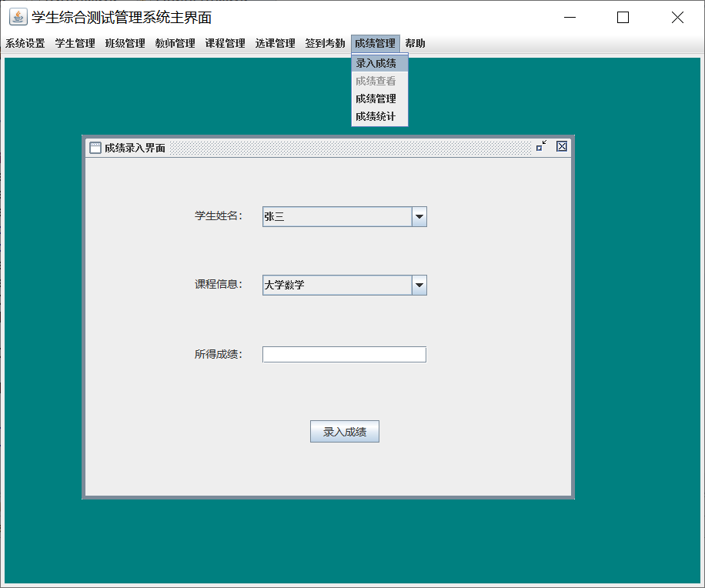Expand the 课程信息 dropdown arrow
This screenshot has height=588, width=705.
point(419,285)
